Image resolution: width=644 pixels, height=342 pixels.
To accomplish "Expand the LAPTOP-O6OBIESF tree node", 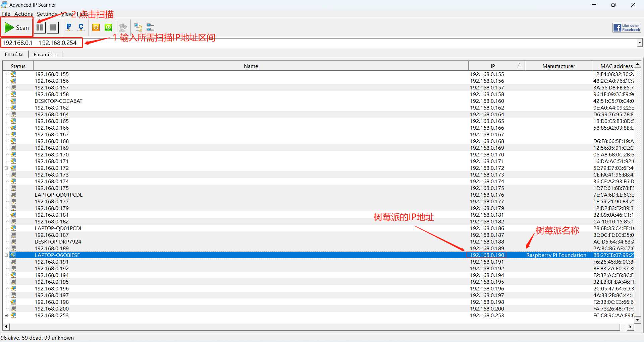I will [6, 255].
